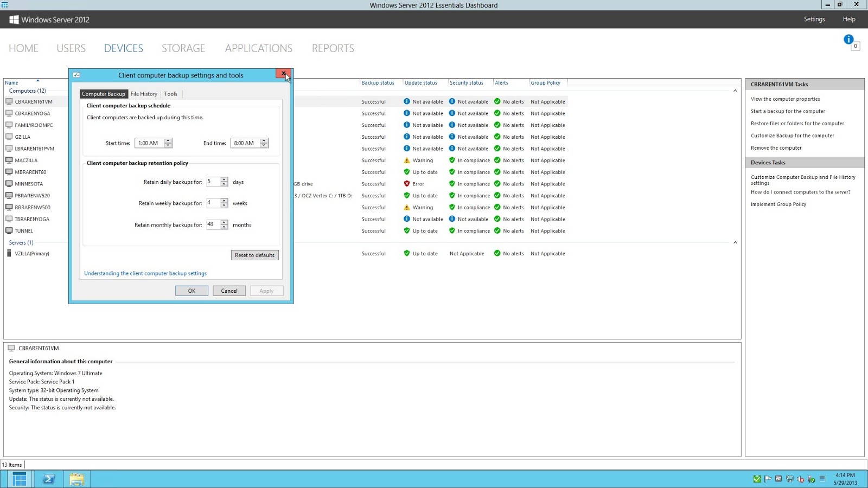Open the REPORTS section
868x488 pixels.
pyautogui.click(x=333, y=48)
